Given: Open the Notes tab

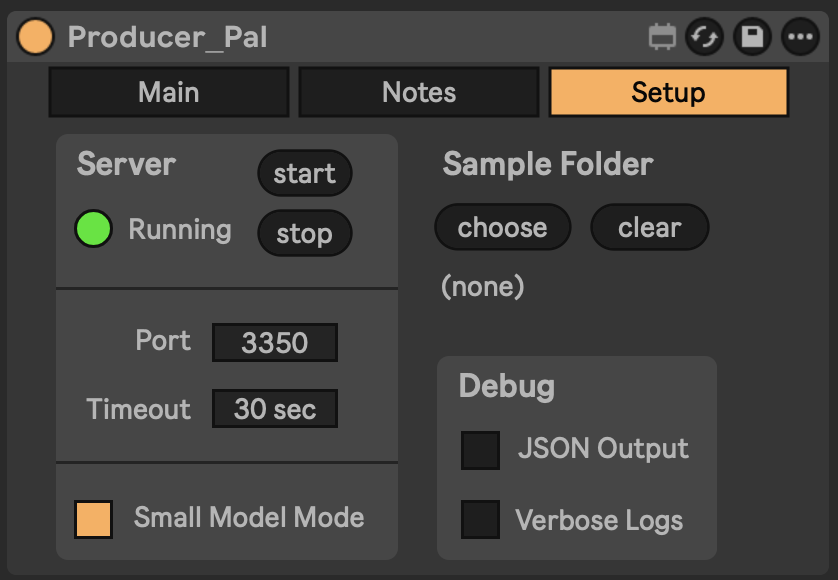Looking at the screenshot, I should tap(418, 92).
